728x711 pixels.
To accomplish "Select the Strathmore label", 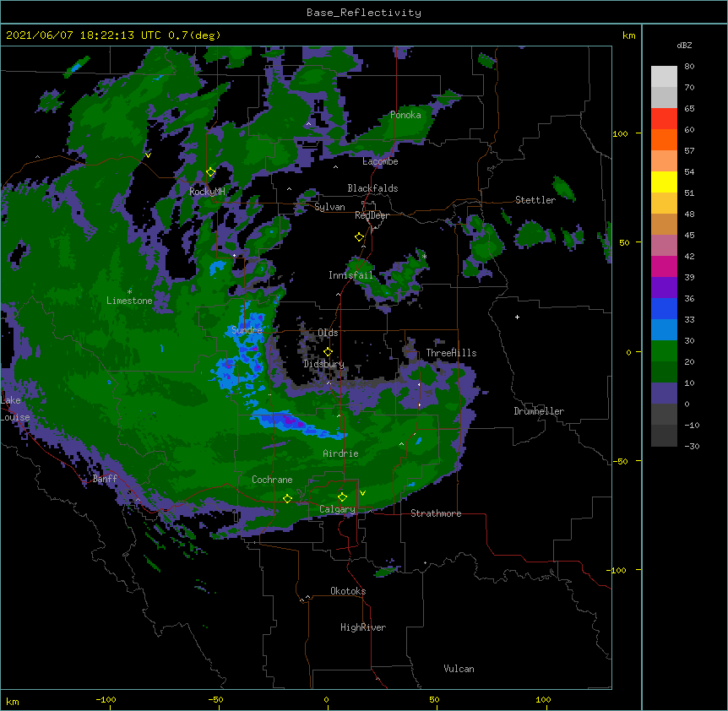I will point(436,513).
